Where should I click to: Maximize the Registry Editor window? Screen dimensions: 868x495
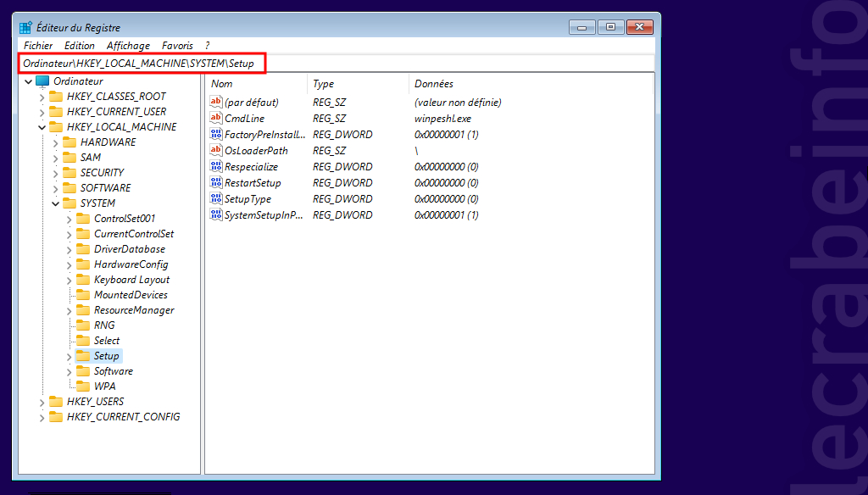pyautogui.click(x=610, y=27)
